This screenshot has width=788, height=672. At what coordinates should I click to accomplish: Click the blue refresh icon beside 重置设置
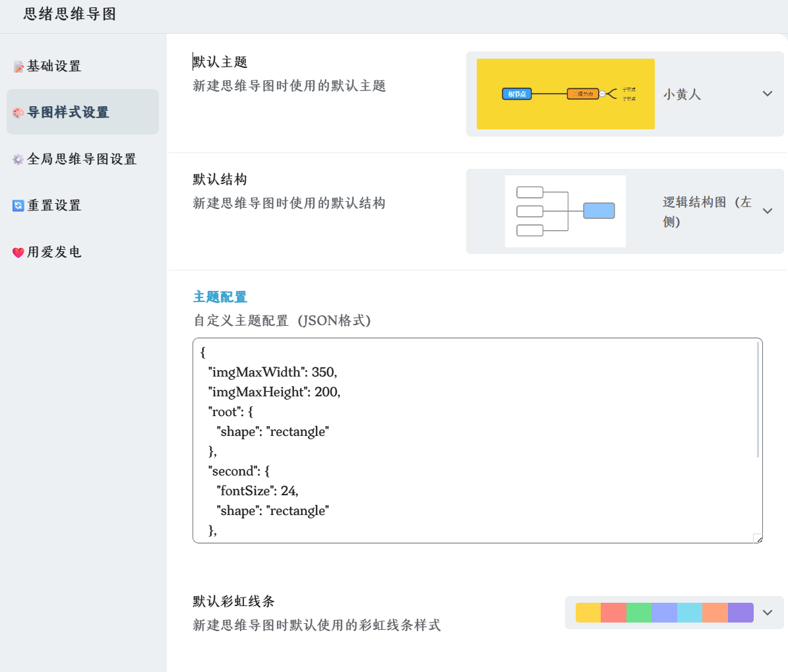[x=18, y=206]
